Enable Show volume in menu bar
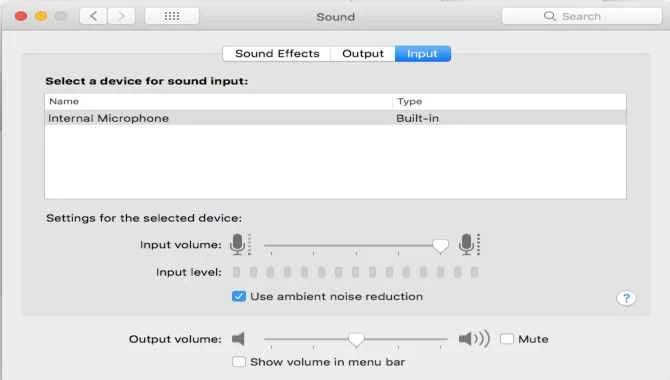670x380 pixels. coord(239,362)
